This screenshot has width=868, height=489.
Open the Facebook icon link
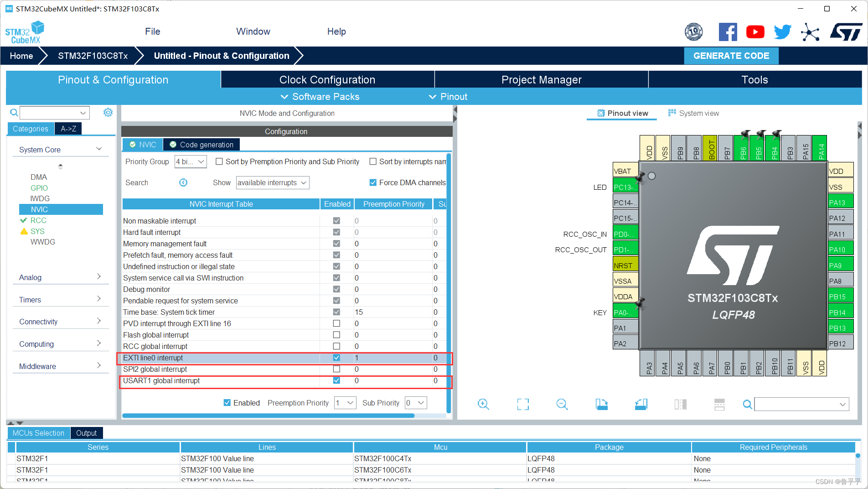[x=728, y=31]
